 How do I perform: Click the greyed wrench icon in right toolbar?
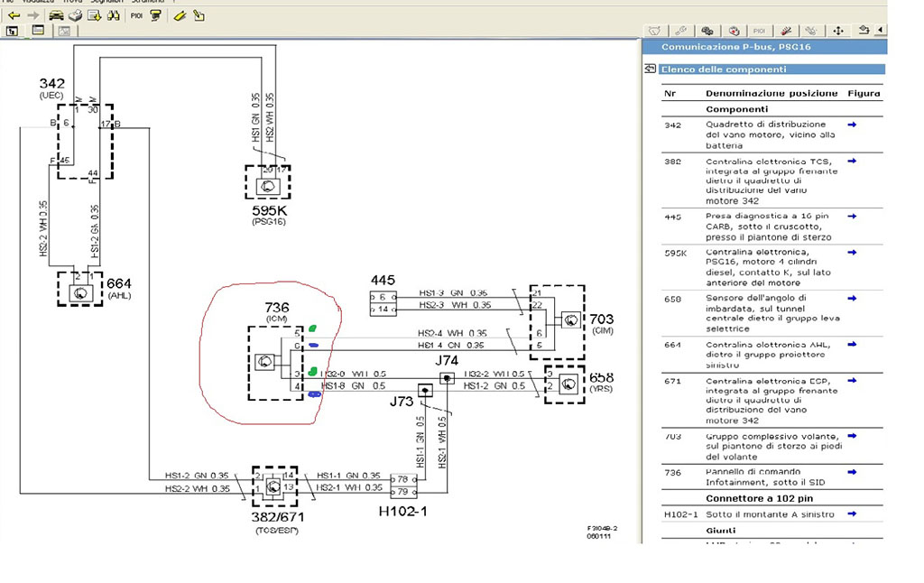click(x=680, y=31)
